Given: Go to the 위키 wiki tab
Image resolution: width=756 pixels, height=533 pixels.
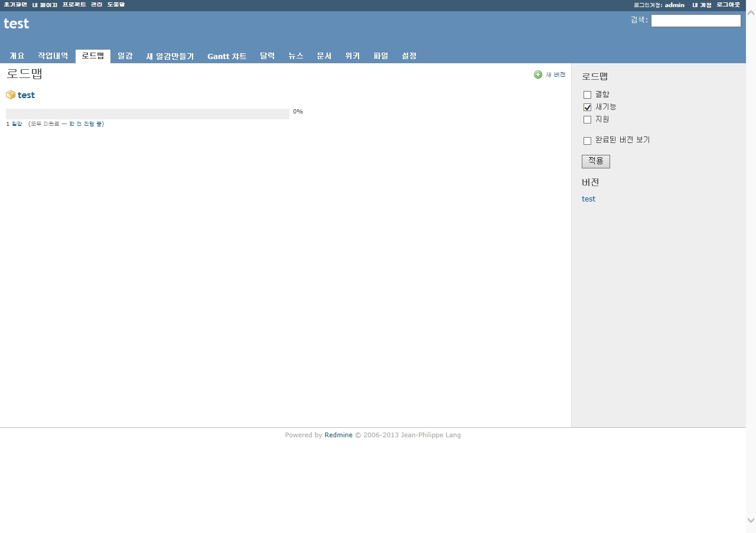Looking at the screenshot, I should [x=353, y=56].
